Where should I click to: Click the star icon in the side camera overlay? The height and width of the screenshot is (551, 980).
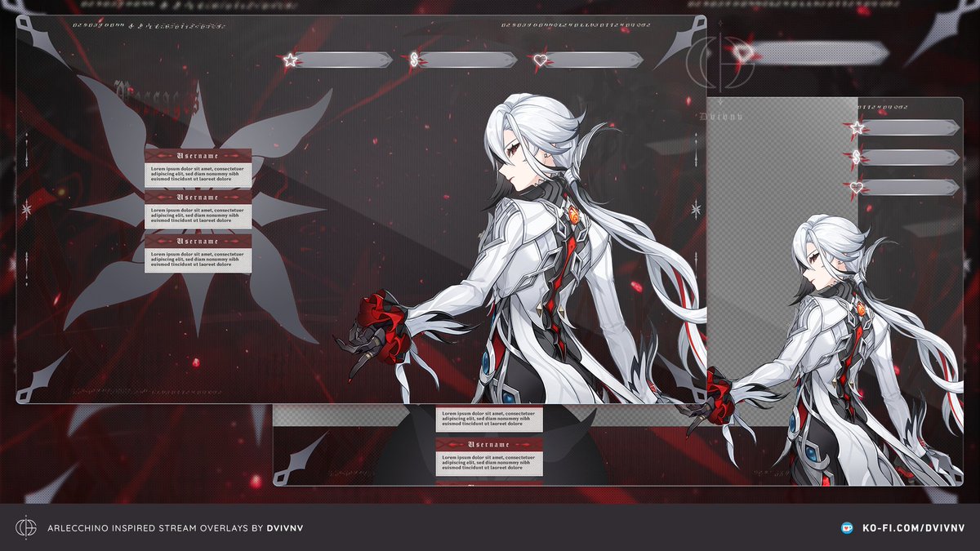[x=856, y=128]
